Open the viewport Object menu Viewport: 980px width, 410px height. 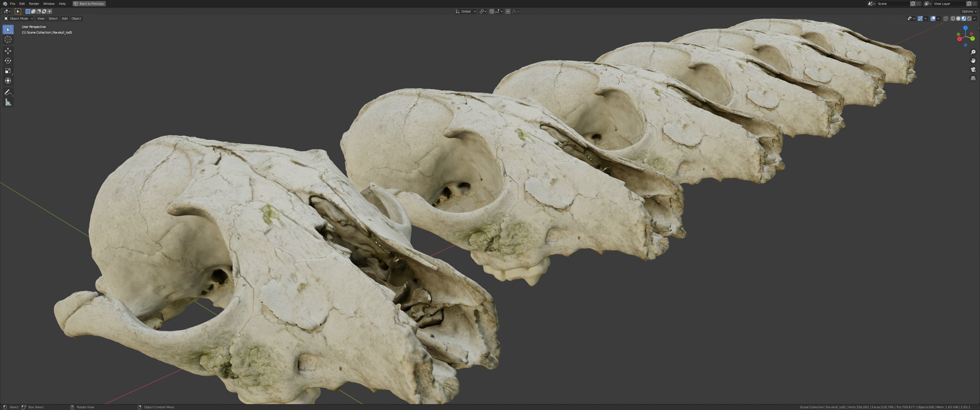click(76, 18)
